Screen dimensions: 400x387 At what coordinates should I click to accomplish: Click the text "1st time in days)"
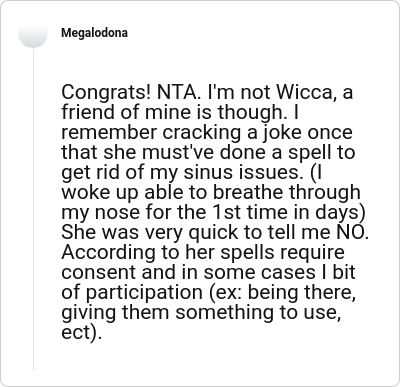(x=289, y=212)
